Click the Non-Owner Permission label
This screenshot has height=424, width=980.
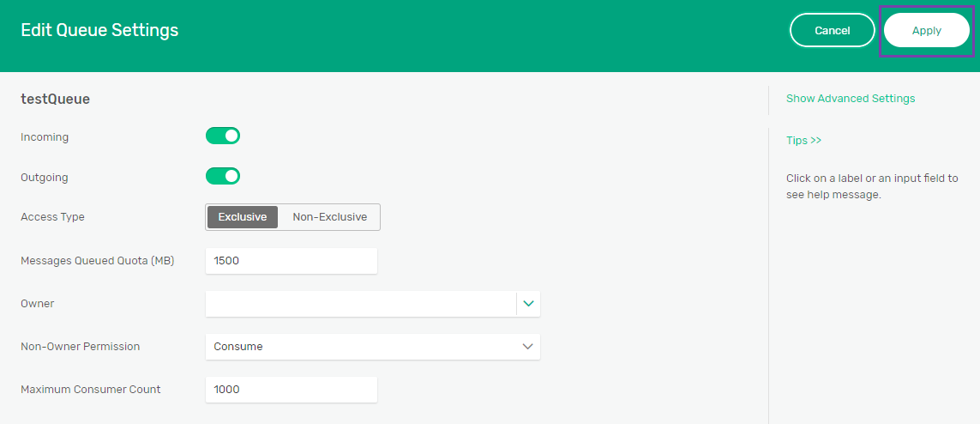pos(80,347)
